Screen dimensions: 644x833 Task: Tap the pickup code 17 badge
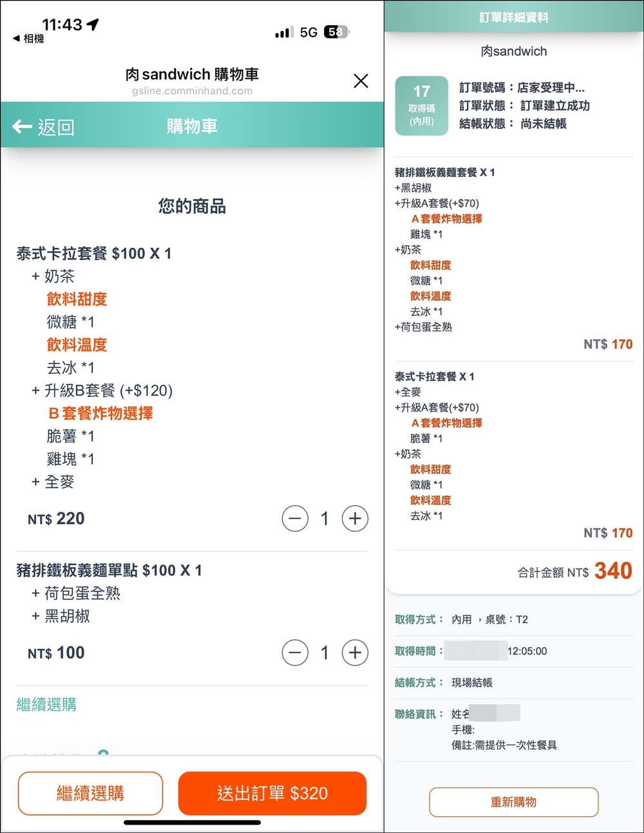(x=421, y=106)
